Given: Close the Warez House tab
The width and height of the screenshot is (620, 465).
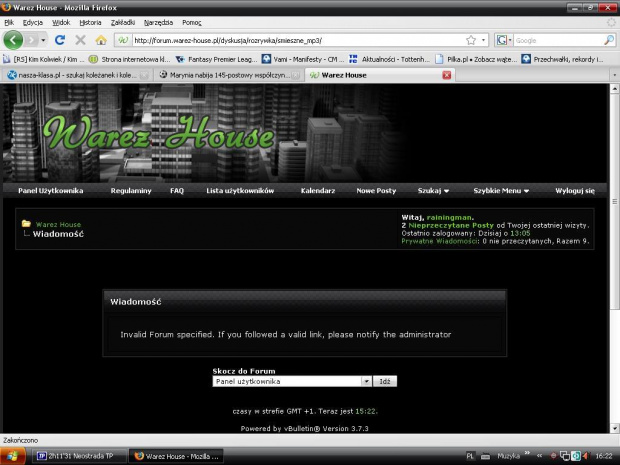Looking at the screenshot, I should [x=447, y=75].
